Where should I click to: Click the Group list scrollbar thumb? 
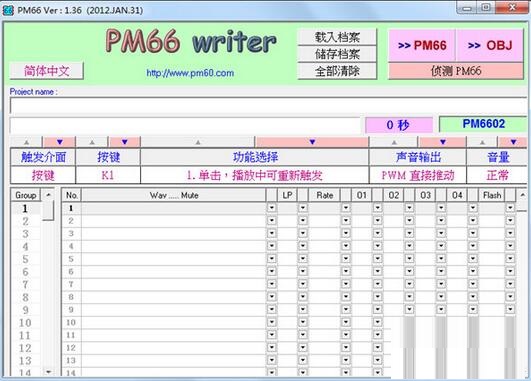pos(48,211)
